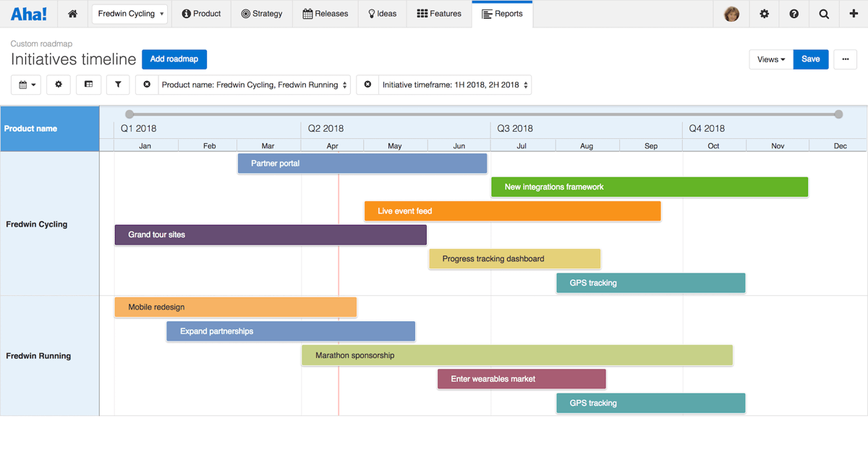Open the calendar timeframe picker icon
The width and height of the screenshot is (868, 471).
(x=25, y=85)
